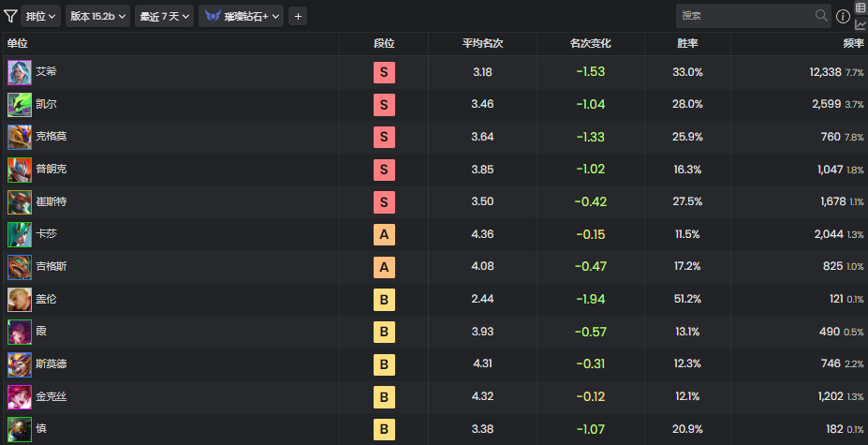The height and width of the screenshot is (445, 868).
Task: Open the 最近 7 天 time range dropdown
Action: (x=165, y=16)
